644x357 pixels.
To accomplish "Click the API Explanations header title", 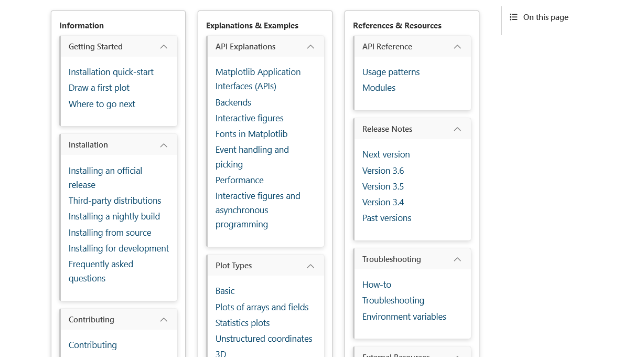I will 245,47.
